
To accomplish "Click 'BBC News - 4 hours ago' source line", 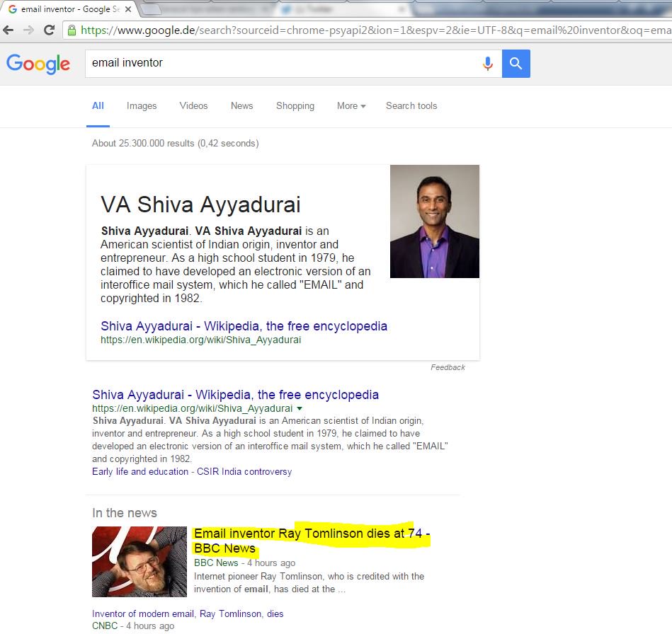I will tap(245, 563).
